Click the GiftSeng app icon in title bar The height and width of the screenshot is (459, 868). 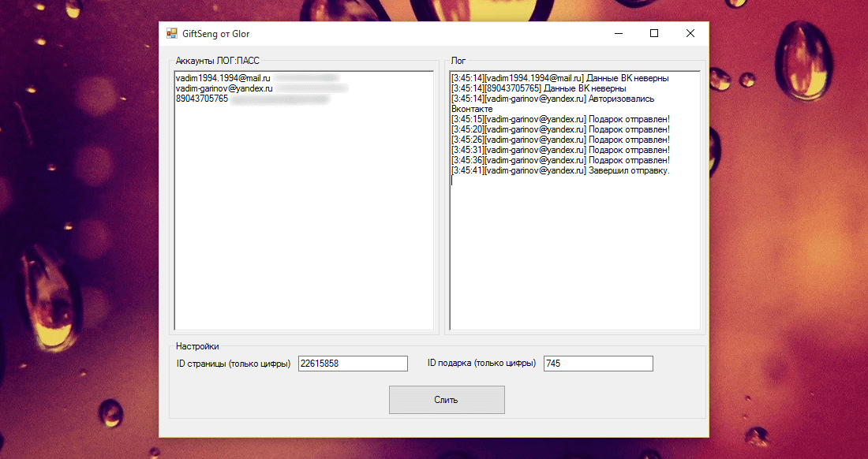[x=171, y=34]
